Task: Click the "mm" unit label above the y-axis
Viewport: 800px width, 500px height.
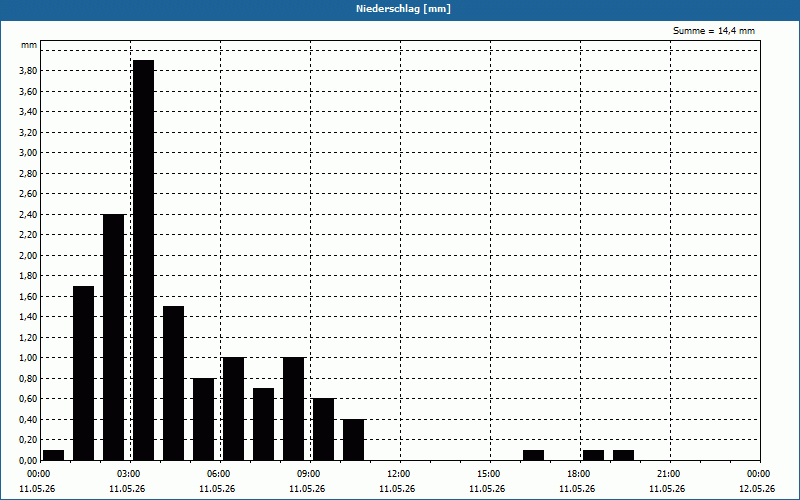Action: click(x=29, y=45)
